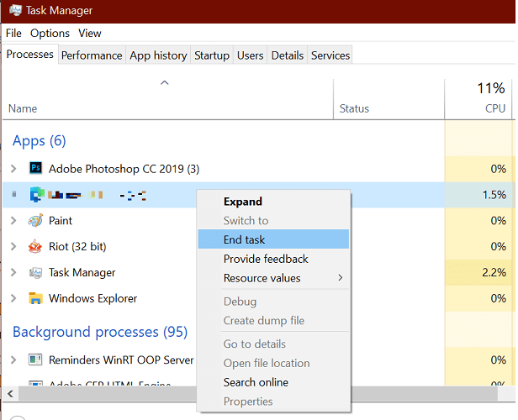Click Open file location menu entry
This screenshot has width=518, height=420.
[273, 363]
